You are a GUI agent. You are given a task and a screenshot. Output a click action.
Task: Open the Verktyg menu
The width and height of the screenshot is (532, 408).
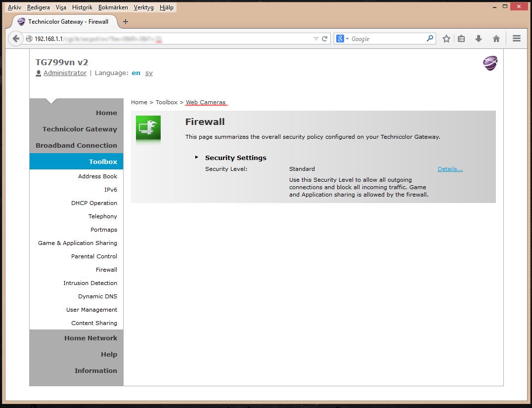click(x=143, y=7)
